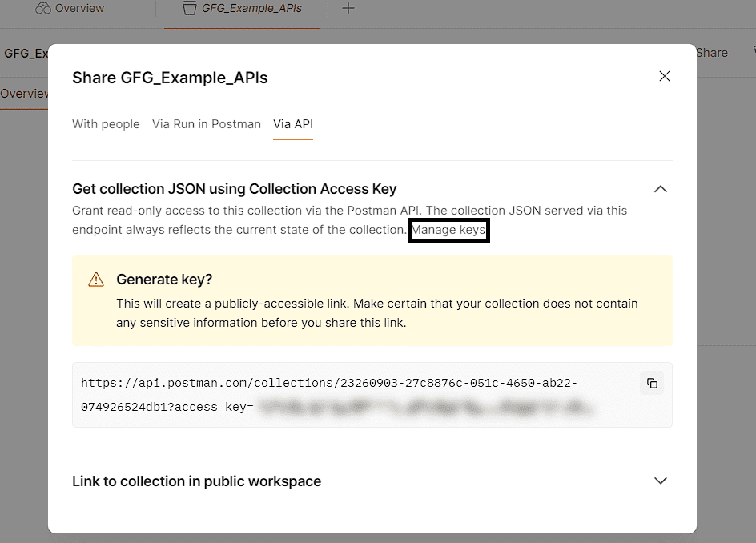
Task: Switch to the With people tab
Action: click(x=106, y=124)
